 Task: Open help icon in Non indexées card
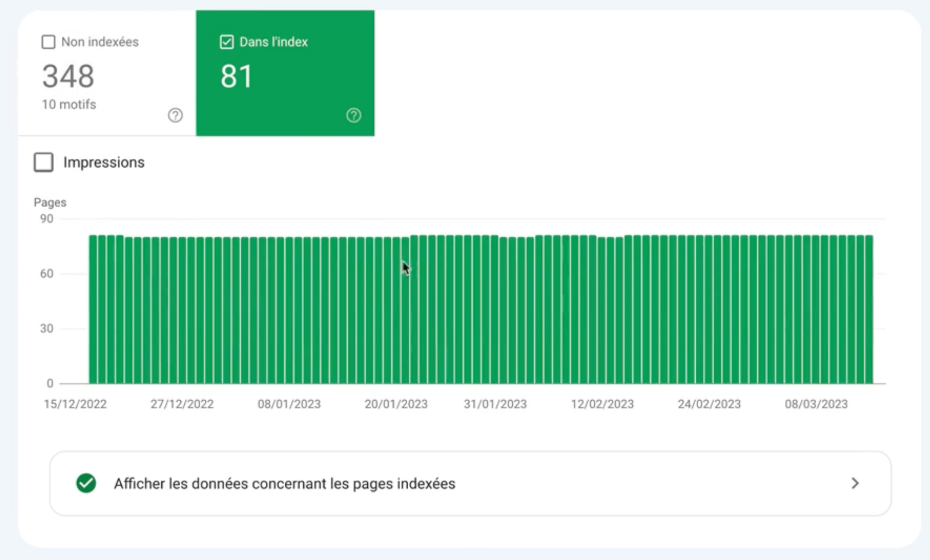click(175, 115)
